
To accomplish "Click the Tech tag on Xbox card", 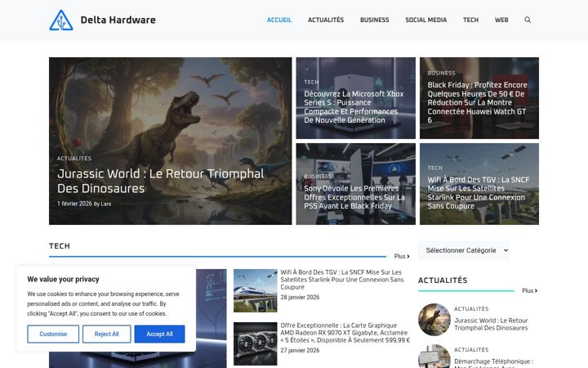I will (x=311, y=82).
